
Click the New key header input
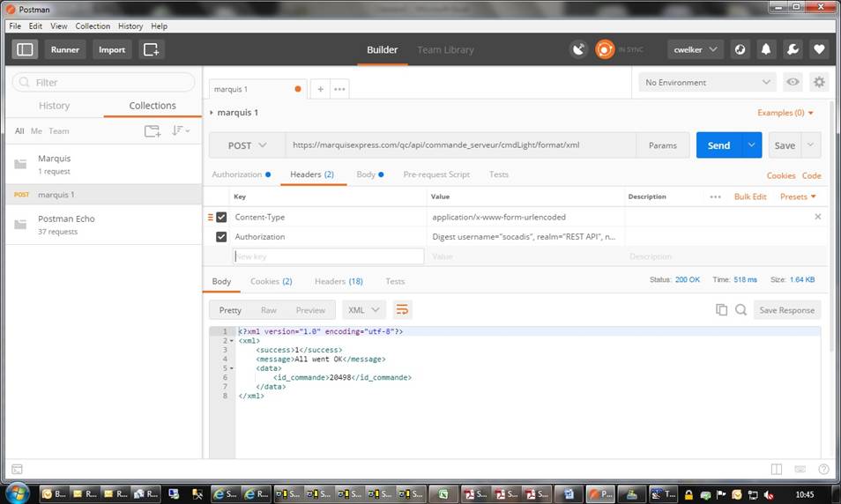pyautogui.click(x=328, y=256)
